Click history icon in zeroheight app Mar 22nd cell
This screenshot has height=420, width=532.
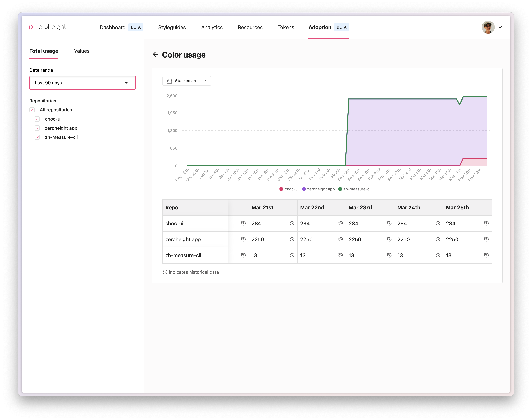click(x=341, y=239)
